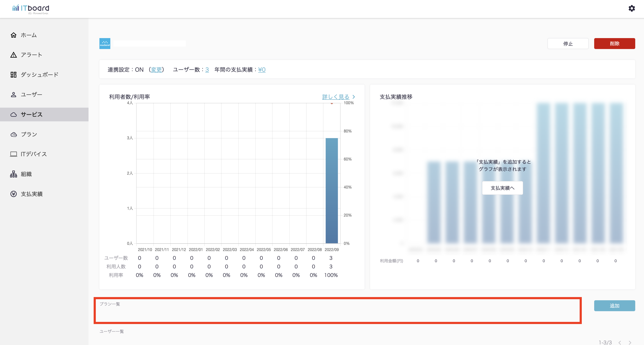Go to previous page of user list
This screenshot has height=345, width=644.
(x=620, y=342)
